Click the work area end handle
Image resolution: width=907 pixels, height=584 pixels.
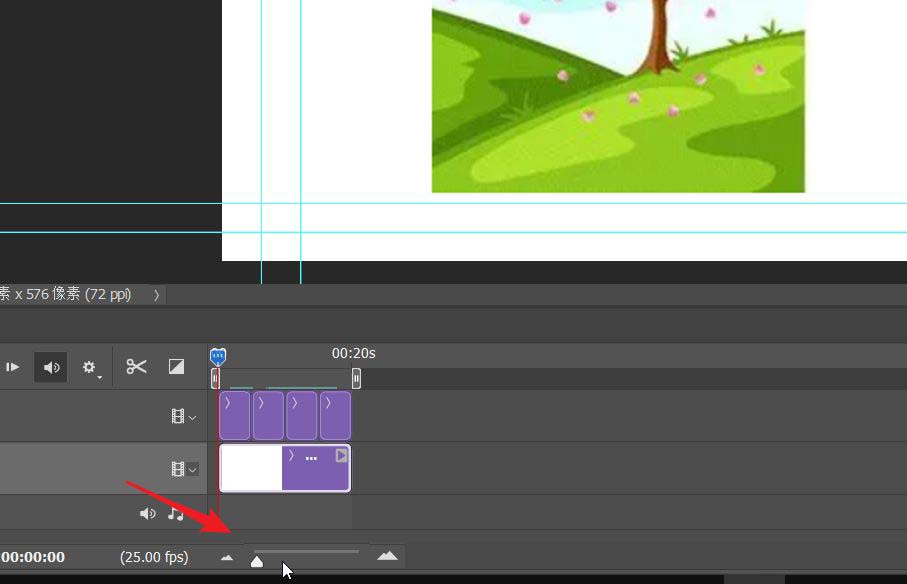(356, 379)
